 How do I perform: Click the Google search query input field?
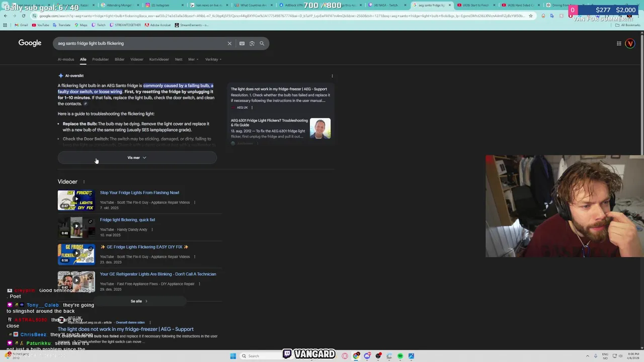[x=141, y=43]
